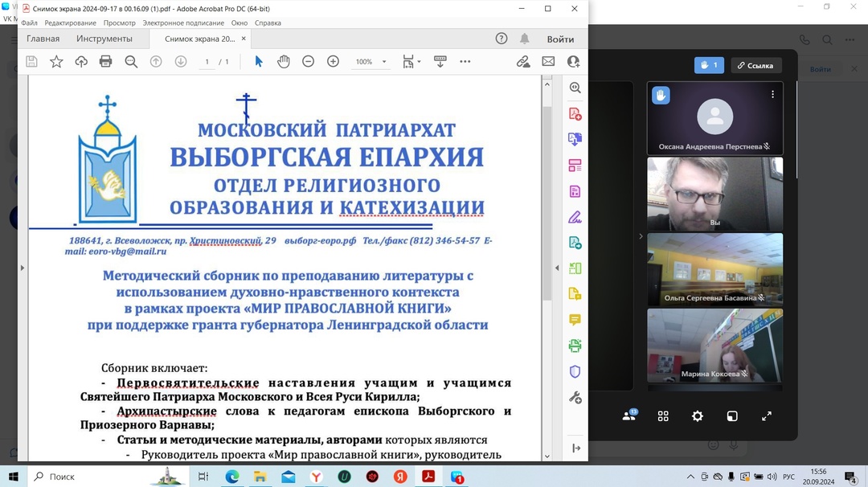The image size is (868, 487).
Task: Open the Create PDF tool in right pane
Action: [x=575, y=114]
